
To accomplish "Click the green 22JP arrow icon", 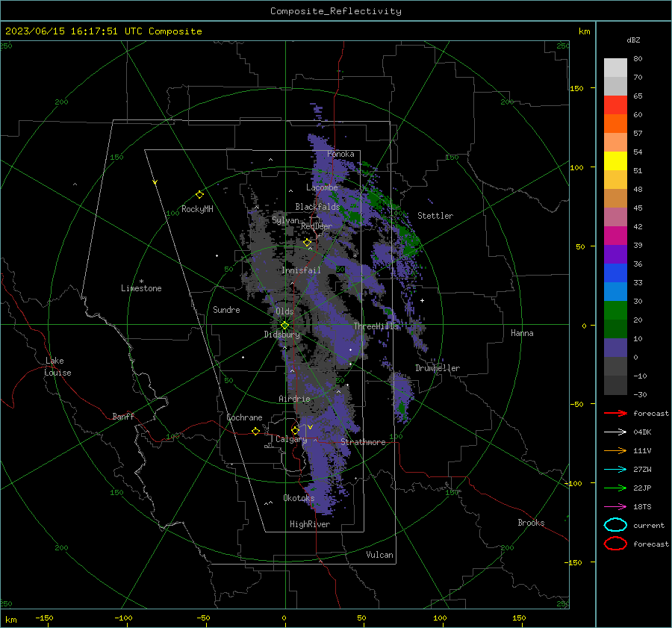I will click(x=615, y=488).
